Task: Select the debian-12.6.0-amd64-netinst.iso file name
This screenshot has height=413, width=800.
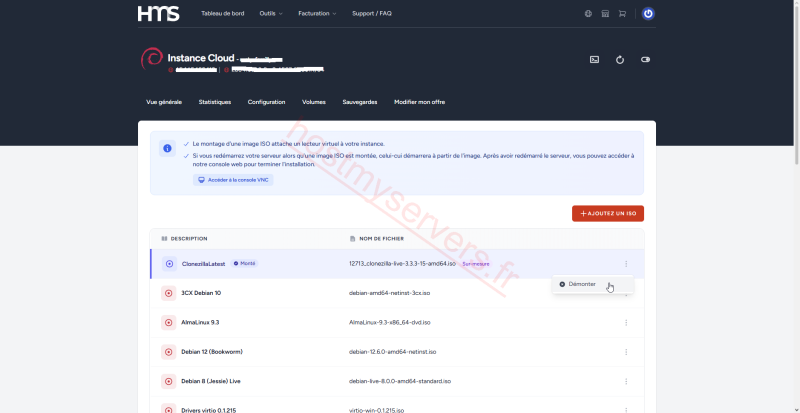Action: [x=392, y=352]
